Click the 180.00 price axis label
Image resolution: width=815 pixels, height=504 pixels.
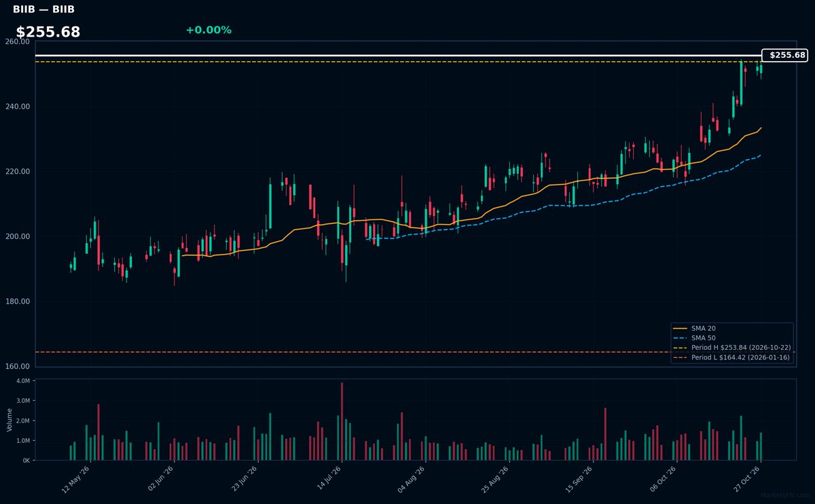(17, 302)
